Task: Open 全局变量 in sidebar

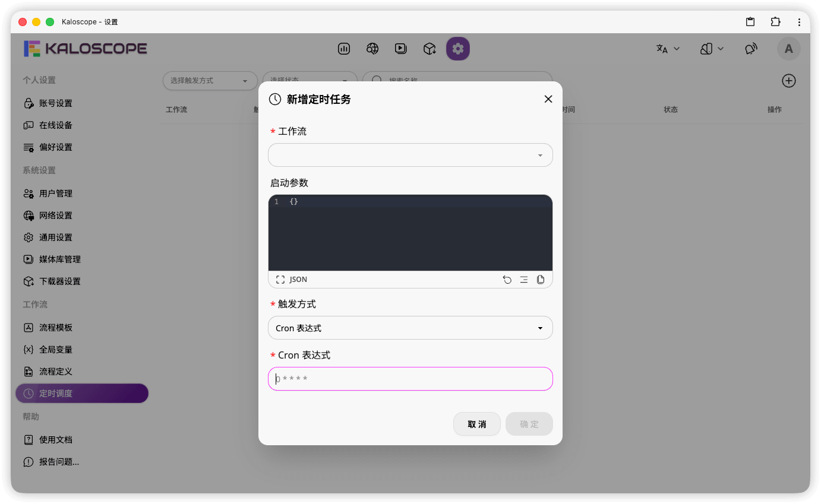Action: click(x=82, y=350)
